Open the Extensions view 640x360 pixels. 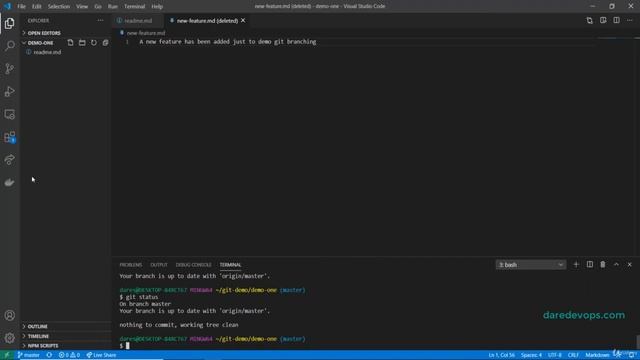pyautogui.click(x=10, y=137)
